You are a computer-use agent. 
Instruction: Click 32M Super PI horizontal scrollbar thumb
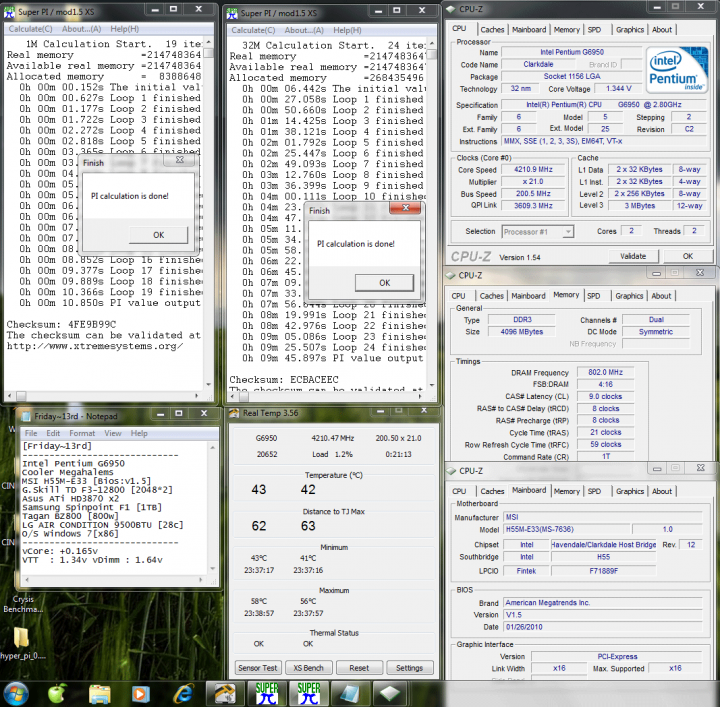tap(243, 397)
